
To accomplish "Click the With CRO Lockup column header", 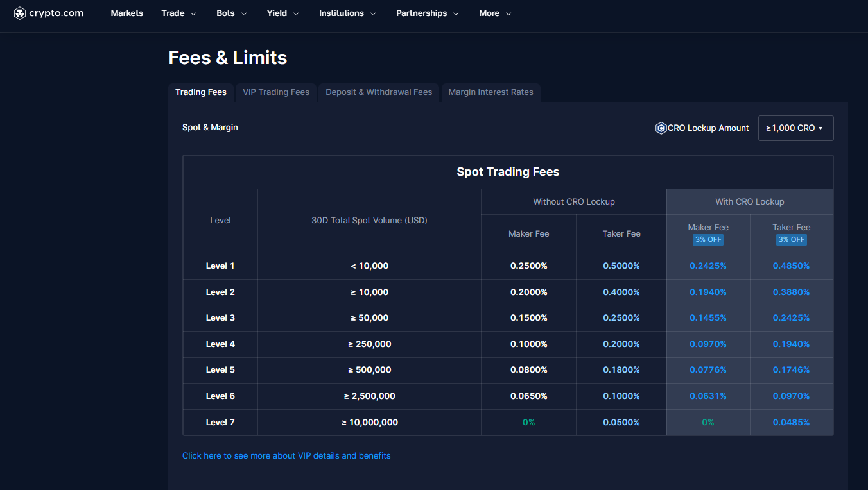I will (750, 201).
